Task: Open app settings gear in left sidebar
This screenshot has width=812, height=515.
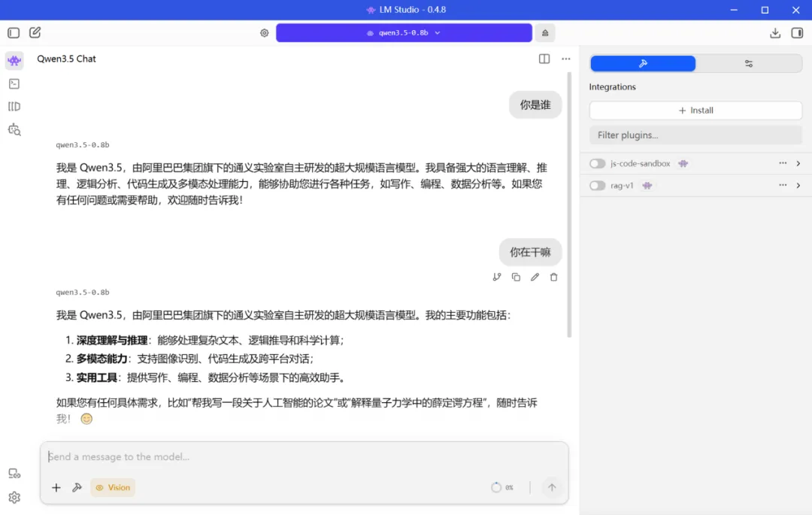Action: (x=14, y=498)
